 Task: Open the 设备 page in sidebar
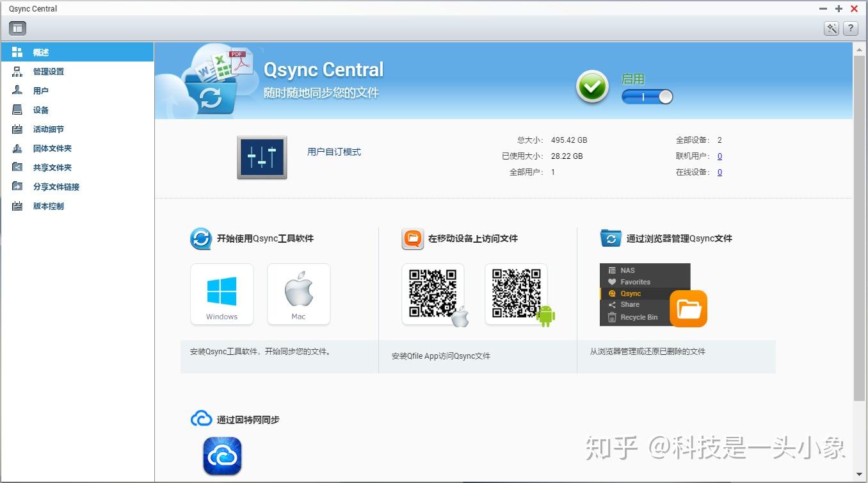40,110
